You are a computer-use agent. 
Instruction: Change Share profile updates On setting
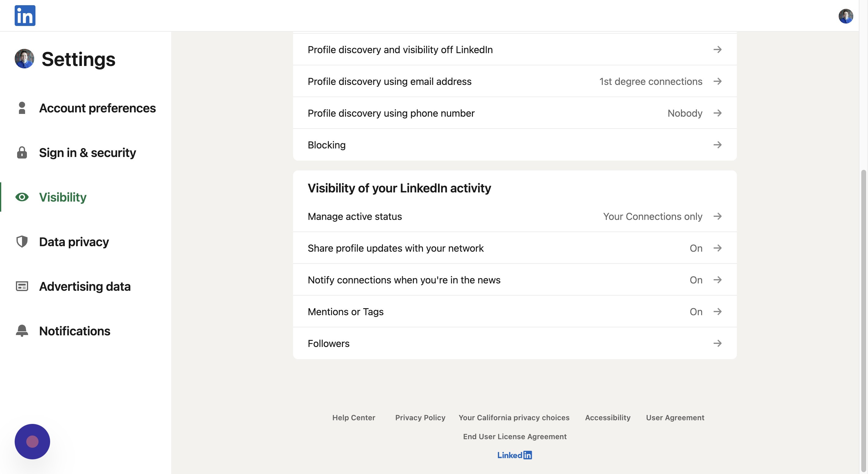(x=696, y=248)
